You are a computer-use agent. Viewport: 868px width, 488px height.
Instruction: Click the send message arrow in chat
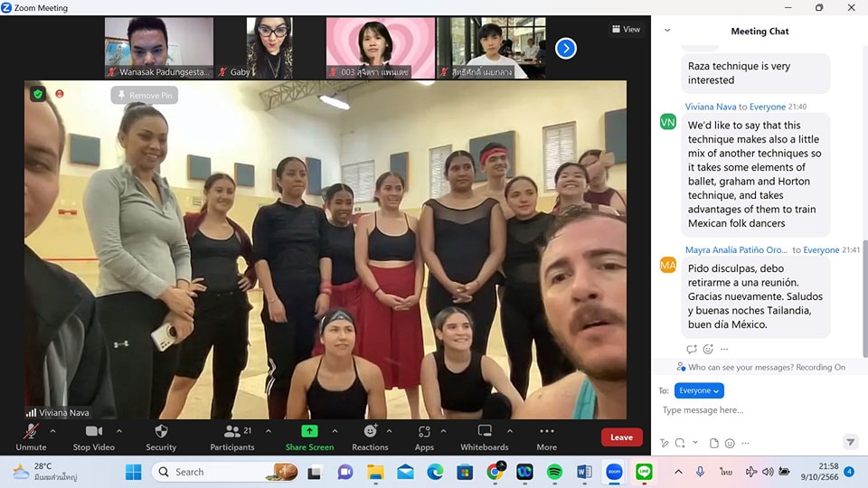[850, 443]
